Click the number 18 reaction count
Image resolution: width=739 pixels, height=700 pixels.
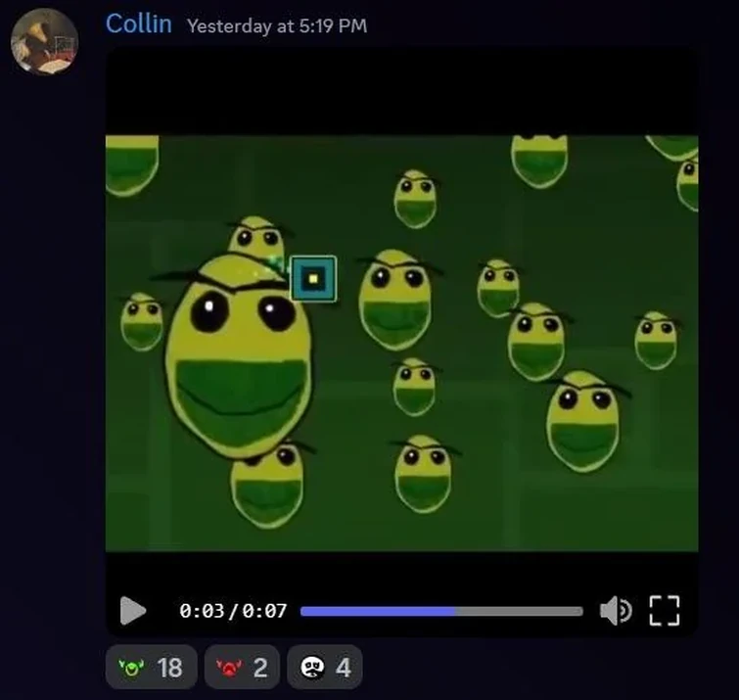pos(169,668)
